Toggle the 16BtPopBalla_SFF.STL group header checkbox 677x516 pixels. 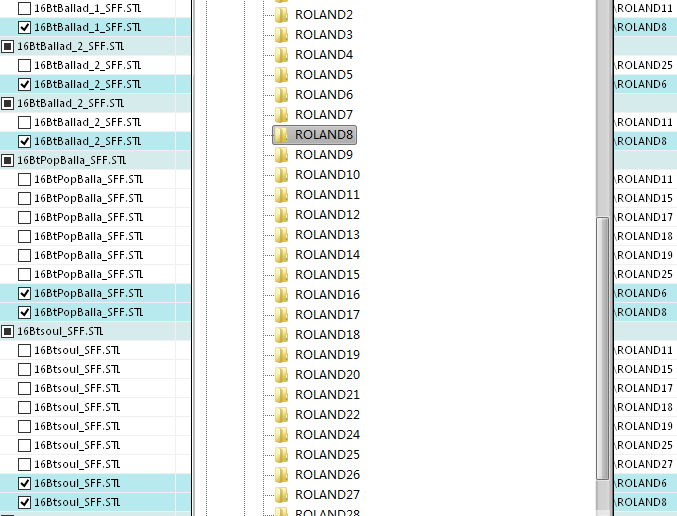[8, 160]
